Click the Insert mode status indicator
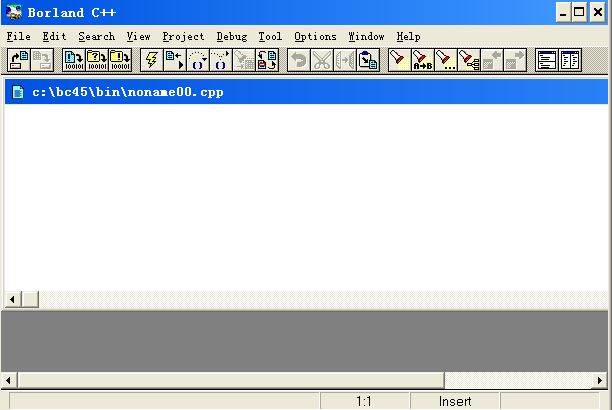Image resolution: width=612 pixels, height=410 pixels. click(455, 401)
